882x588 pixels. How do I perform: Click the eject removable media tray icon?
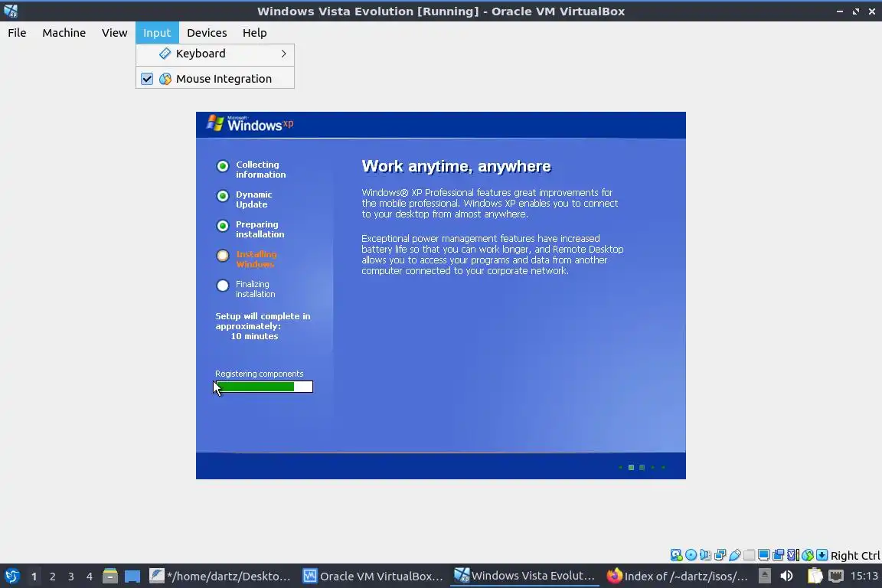(764, 576)
